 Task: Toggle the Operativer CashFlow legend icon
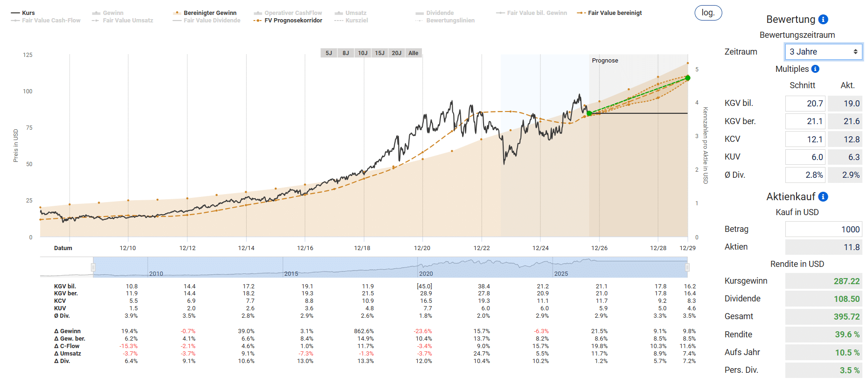(258, 13)
